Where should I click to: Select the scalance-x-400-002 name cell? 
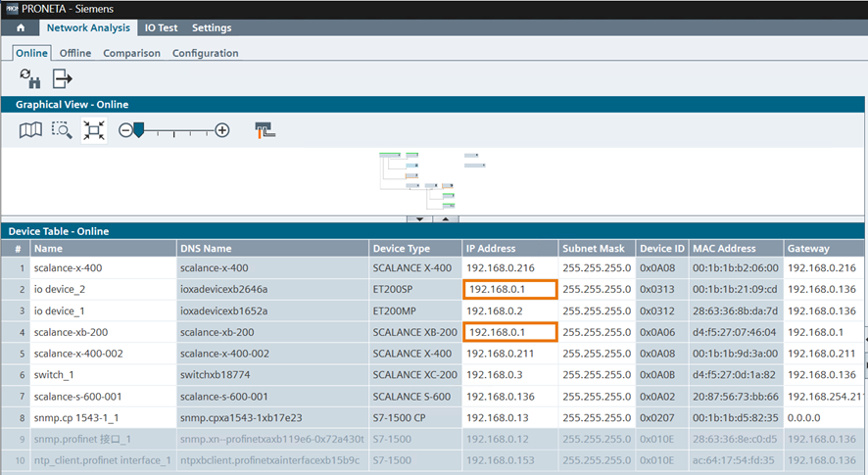coord(104,354)
